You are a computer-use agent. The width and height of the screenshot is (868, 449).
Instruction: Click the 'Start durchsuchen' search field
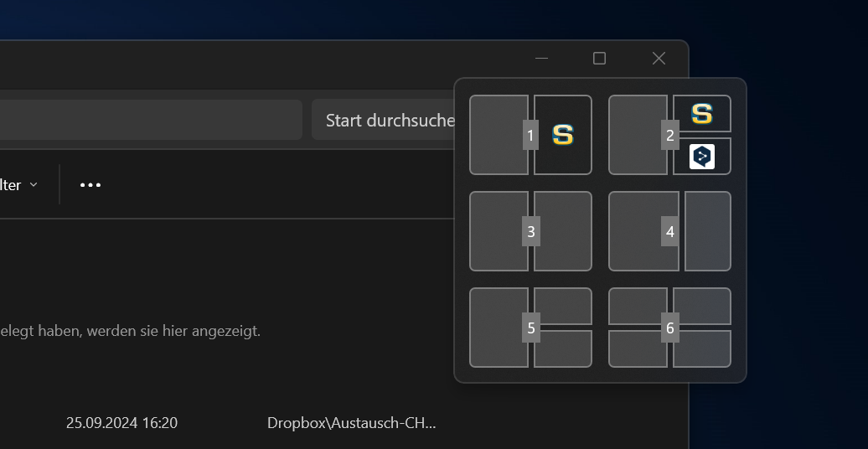385,120
